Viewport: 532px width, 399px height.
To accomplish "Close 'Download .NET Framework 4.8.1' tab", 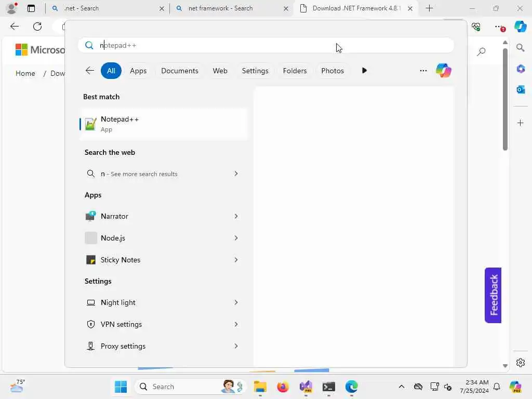I will click(410, 8).
